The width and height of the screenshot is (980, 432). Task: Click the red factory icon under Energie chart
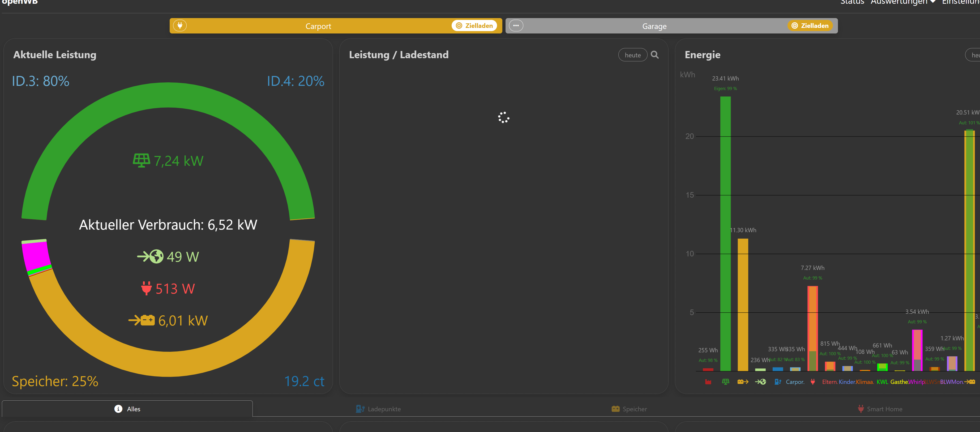point(708,382)
